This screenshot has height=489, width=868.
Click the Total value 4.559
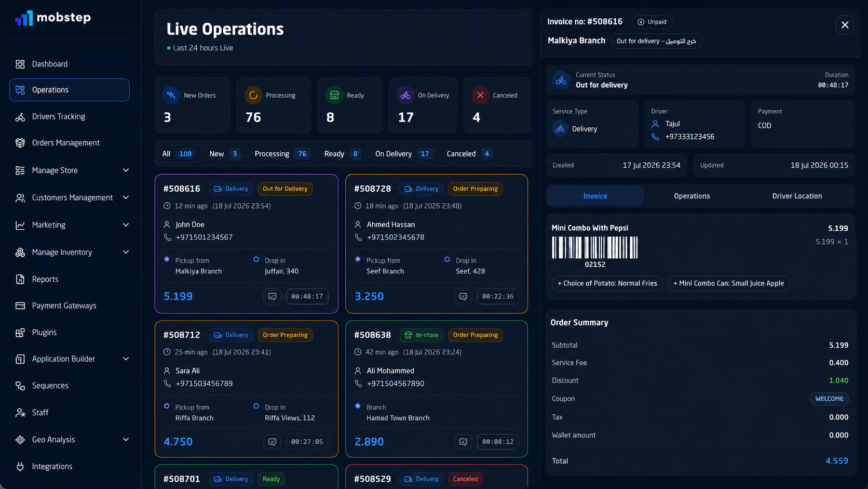837,461
